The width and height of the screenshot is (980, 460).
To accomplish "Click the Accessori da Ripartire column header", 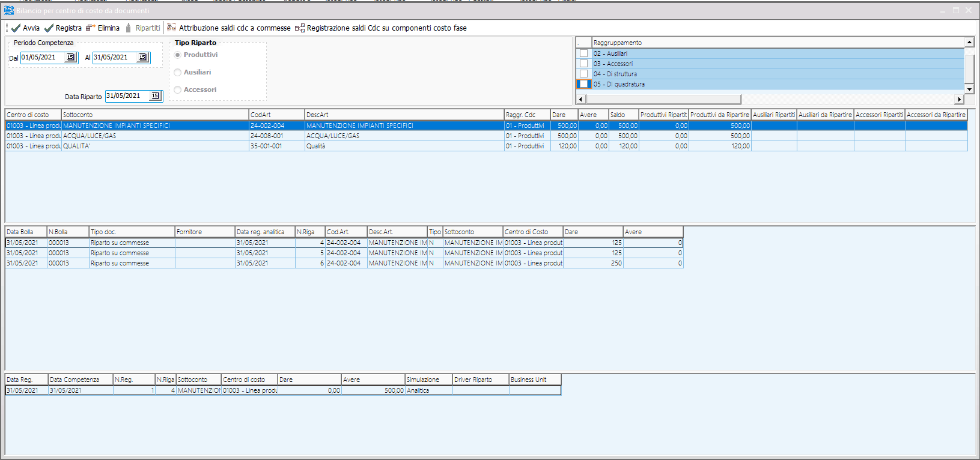I will click(x=936, y=115).
